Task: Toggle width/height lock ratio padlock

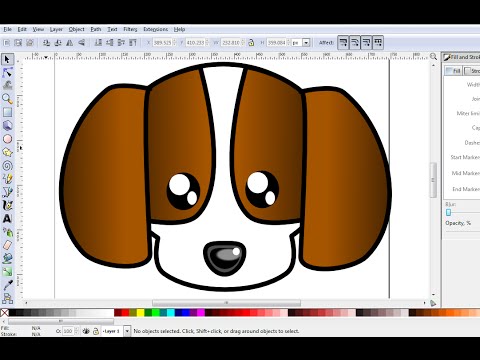Action: [251, 43]
